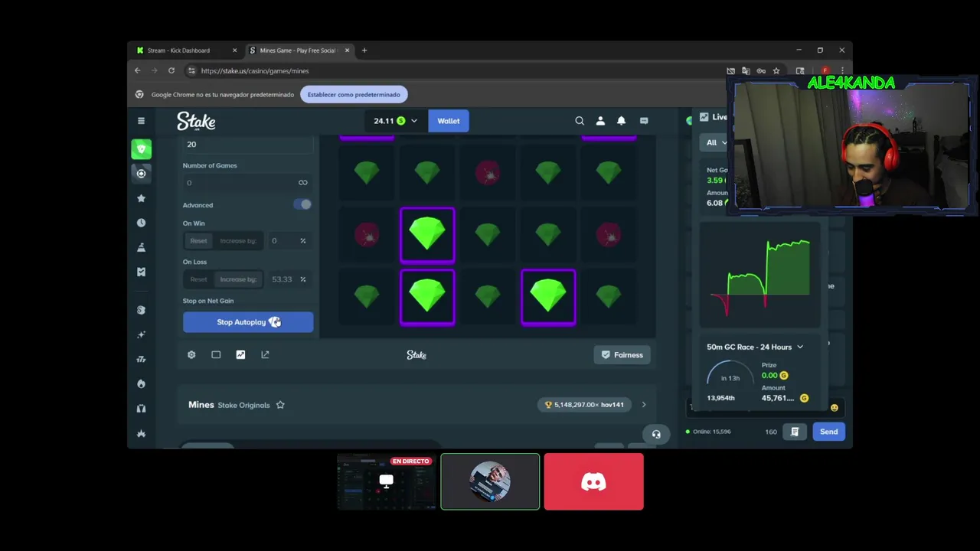Viewport: 980px width, 551px height.
Task: Open chat rules icon beside Send
Action: pyautogui.click(x=795, y=432)
